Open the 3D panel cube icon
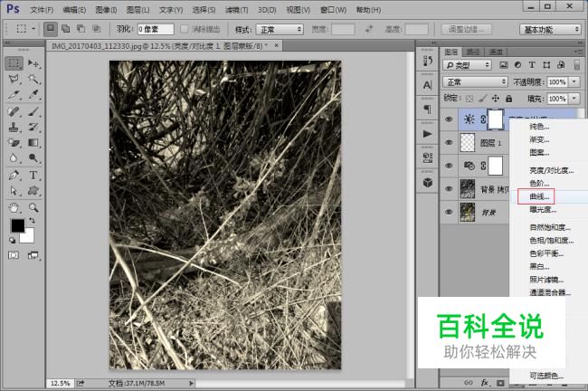 click(x=428, y=183)
